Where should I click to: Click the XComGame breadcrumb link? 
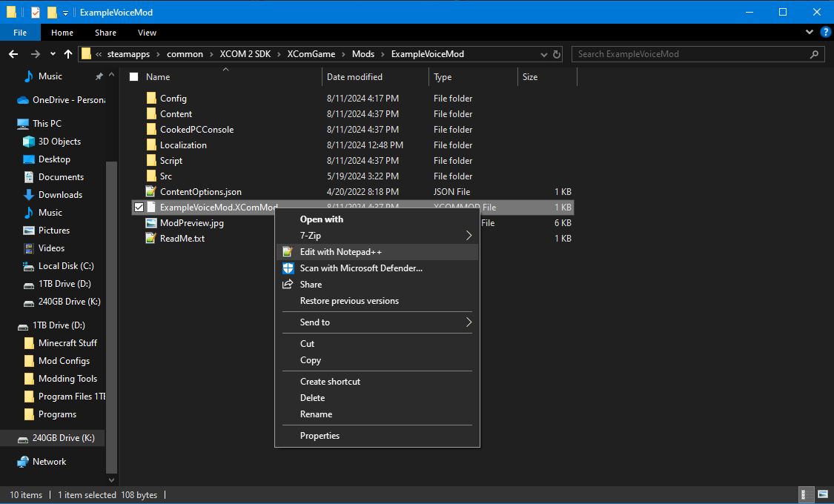point(311,53)
